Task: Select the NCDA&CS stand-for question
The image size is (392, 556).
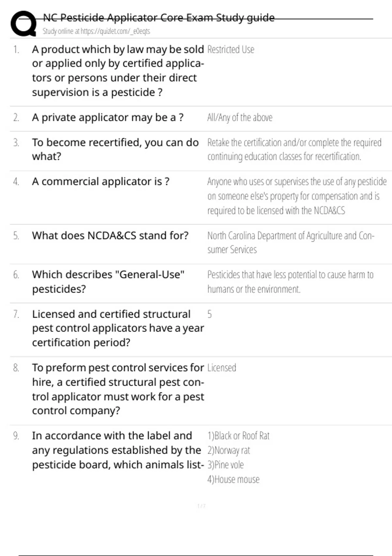Action: (x=110, y=236)
